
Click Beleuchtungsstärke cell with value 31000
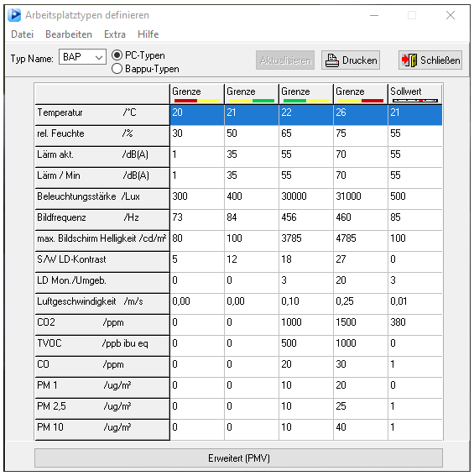[361, 198]
